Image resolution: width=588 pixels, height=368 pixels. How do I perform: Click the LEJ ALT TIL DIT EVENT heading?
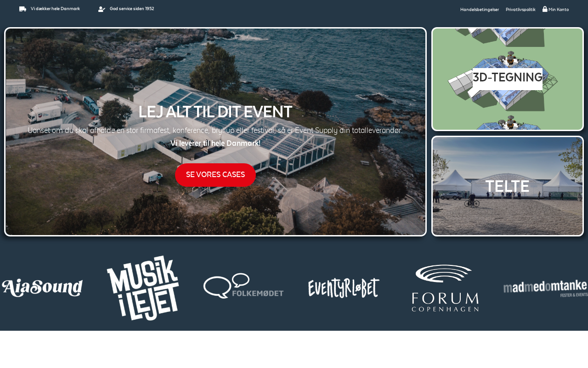coord(215,112)
